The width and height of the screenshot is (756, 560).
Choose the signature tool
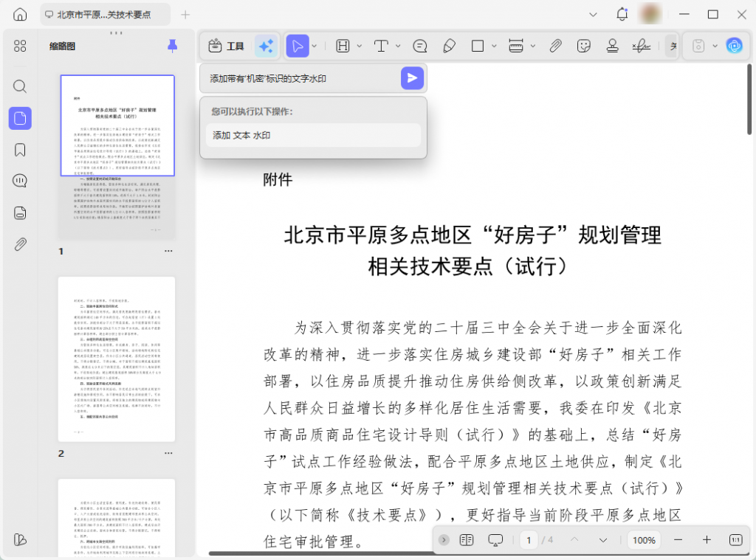pyautogui.click(x=641, y=46)
